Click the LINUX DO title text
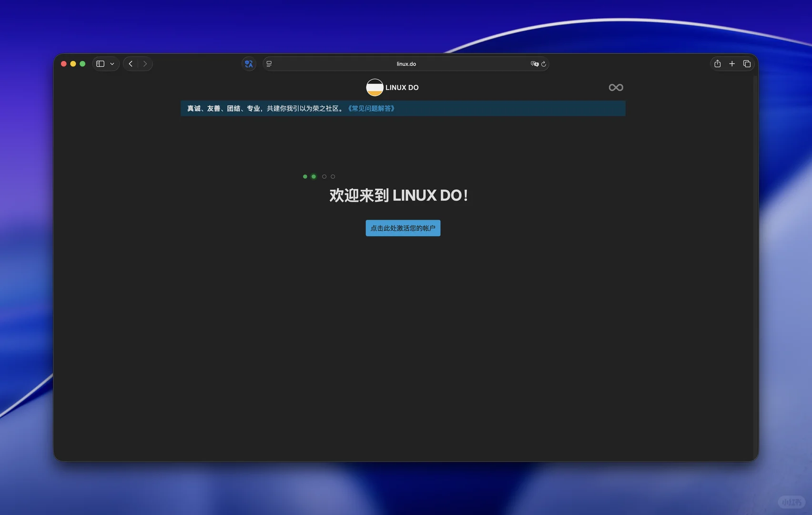The height and width of the screenshot is (515, 812). (402, 87)
